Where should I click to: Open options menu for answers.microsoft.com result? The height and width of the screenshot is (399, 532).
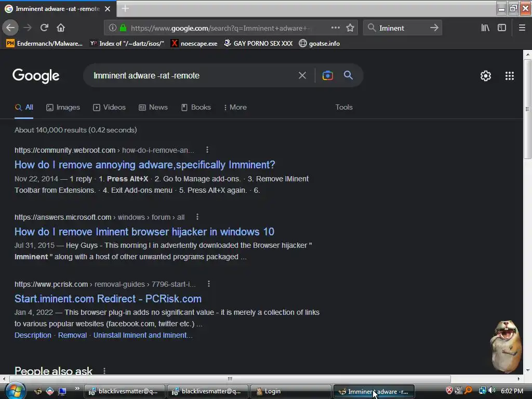(197, 217)
